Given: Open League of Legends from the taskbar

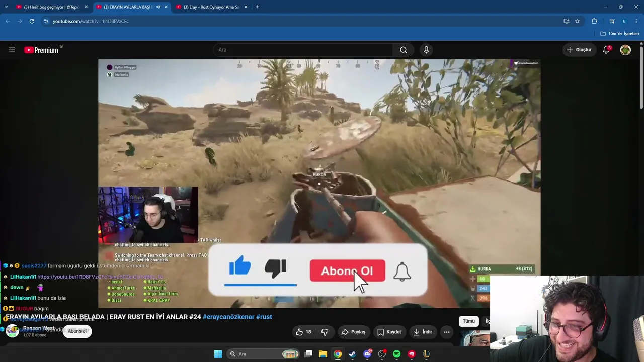Looking at the screenshot, I should (426, 354).
